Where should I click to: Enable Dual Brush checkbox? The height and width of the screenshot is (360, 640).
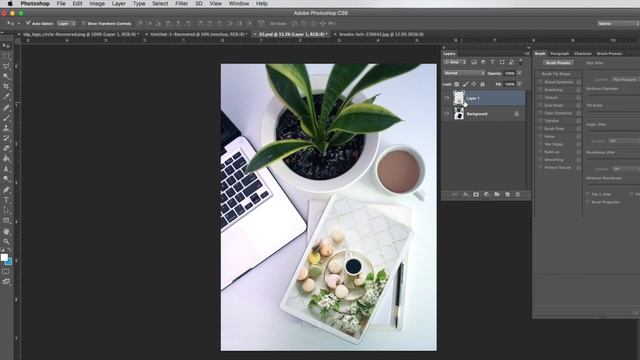(x=540, y=105)
